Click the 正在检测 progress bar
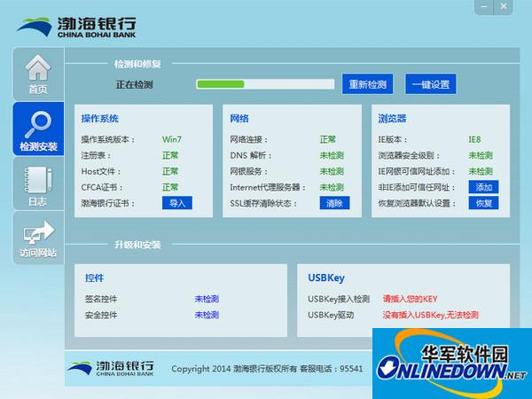This screenshot has height=399, width=532. (x=265, y=84)
